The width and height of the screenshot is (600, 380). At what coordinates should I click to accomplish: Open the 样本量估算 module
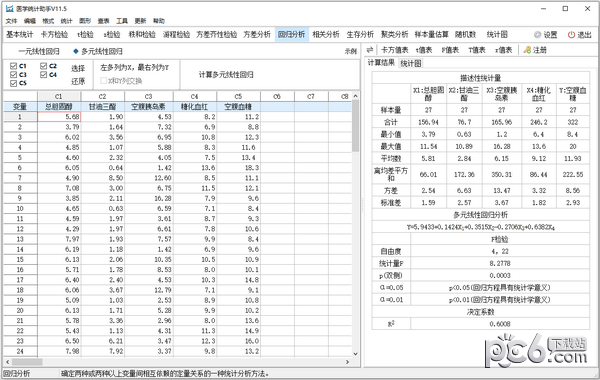[x=432, y=34]
